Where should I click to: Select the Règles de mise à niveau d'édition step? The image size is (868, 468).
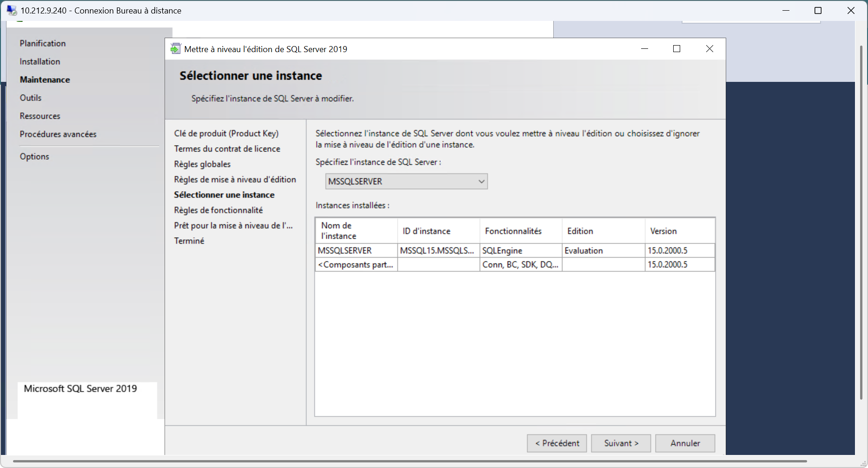coord(235,180)
